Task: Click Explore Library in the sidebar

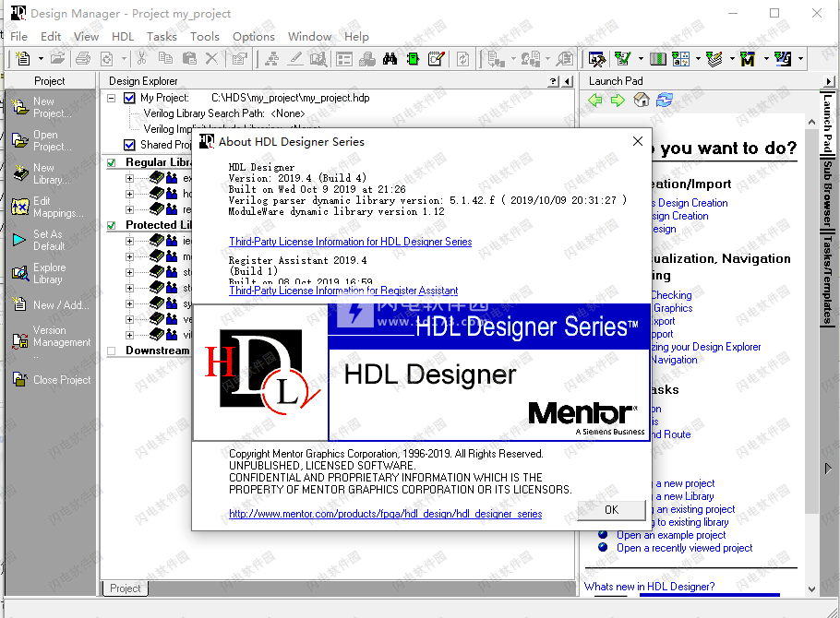Action: click(x=39, y=273)
